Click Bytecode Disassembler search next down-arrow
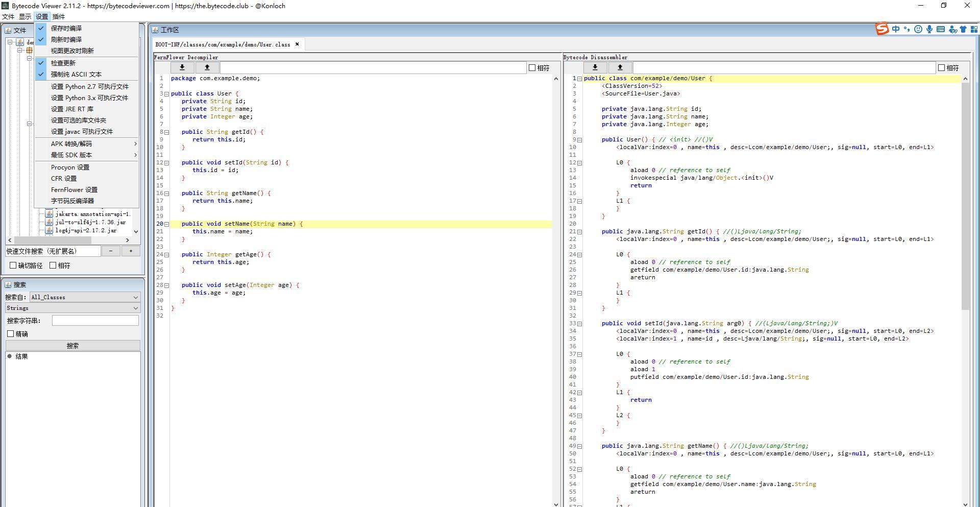The width and height of the screenshot is (980, 507). pos(595,67)
